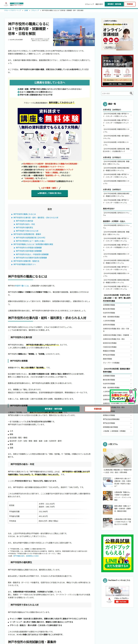This screenshot has height=644, width=138.
Task: Click the 講座を無料体験 promotional banner image
Action: pyautogui.click(x=50, y=134)
